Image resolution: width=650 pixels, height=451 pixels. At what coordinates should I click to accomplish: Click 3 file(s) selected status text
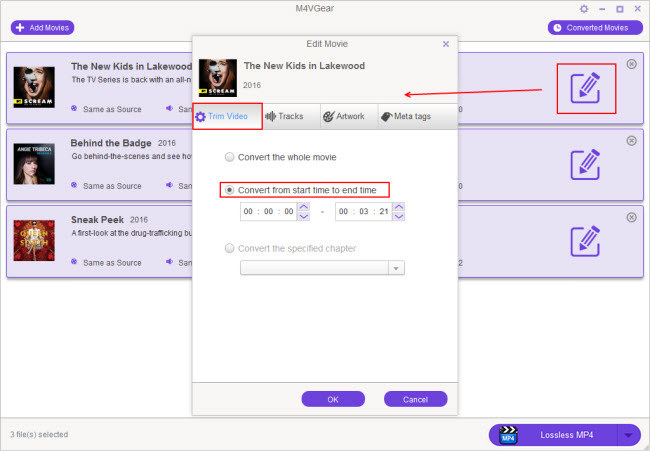39,434
